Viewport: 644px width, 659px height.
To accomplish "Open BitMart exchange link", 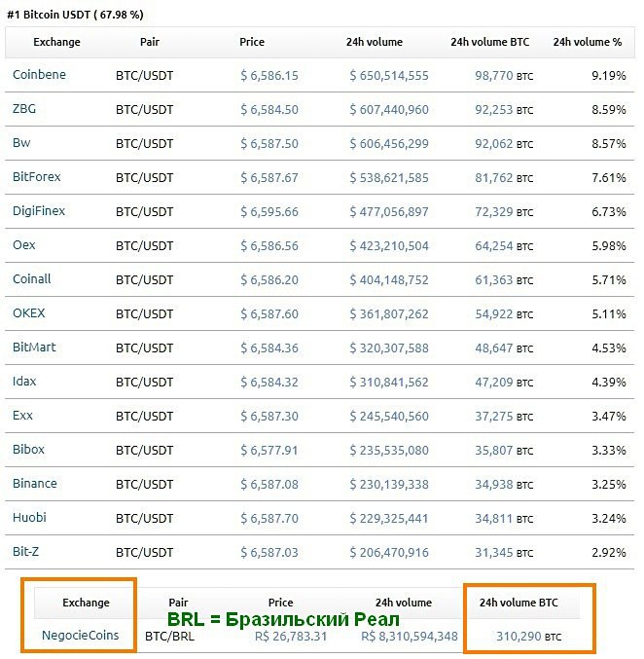I will click(x=35, y=348).
